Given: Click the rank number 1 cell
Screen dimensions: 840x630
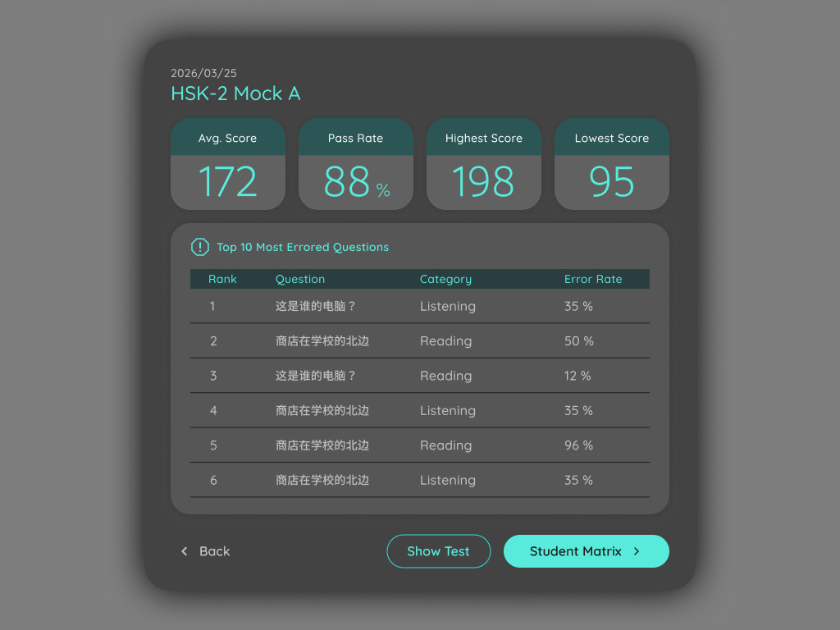Looking at the screenshot, I should [x=212, y=307].
